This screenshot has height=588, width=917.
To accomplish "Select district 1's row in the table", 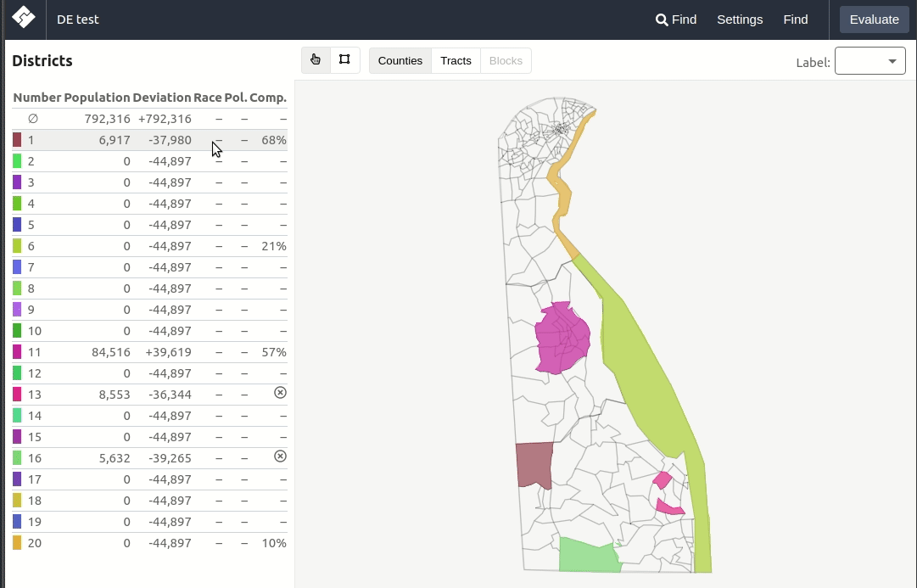I will coord(127,139).
